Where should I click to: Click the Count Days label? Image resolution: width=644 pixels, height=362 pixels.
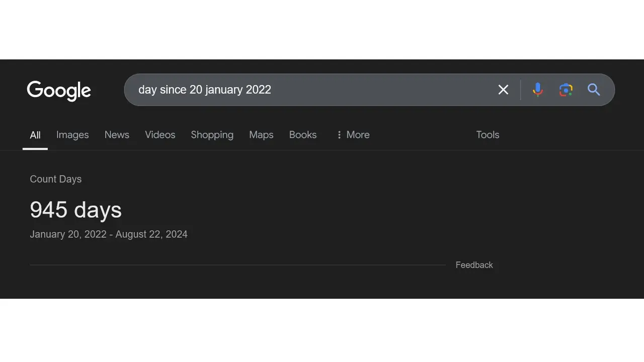(55, 179)
